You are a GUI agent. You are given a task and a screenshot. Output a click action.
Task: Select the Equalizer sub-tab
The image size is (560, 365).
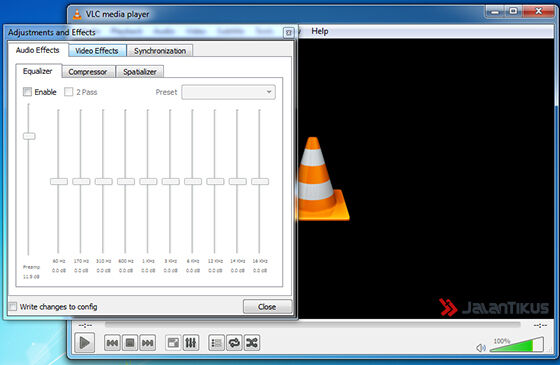[38, 71]
